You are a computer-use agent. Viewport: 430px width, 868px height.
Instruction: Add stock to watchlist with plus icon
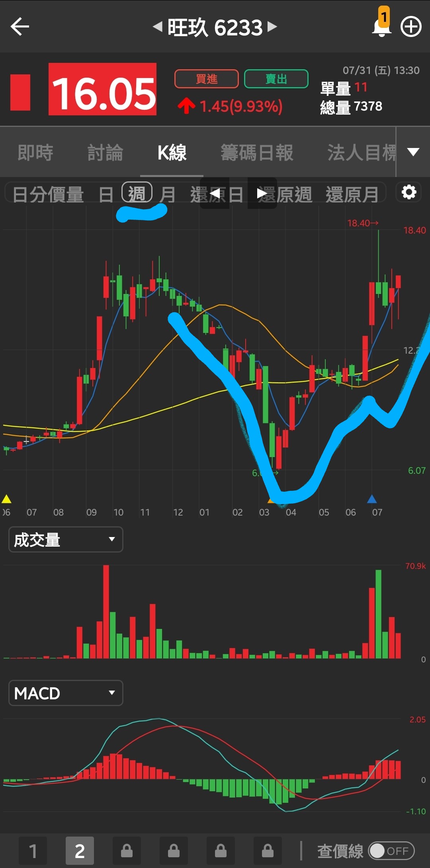pos(410,27)
